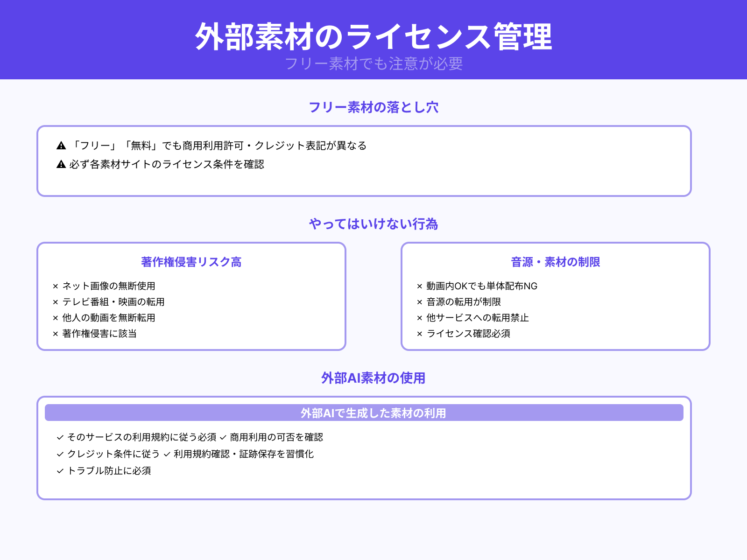Select the やってはいけない行為 section heading

(x=373, y=224)
